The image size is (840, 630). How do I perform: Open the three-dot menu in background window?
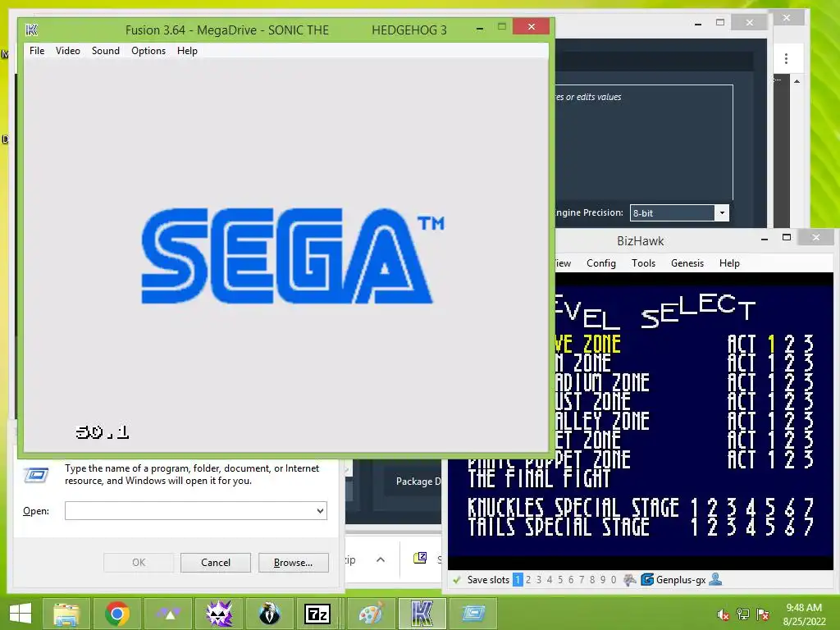pyautogui.click(x=786, y=58)
